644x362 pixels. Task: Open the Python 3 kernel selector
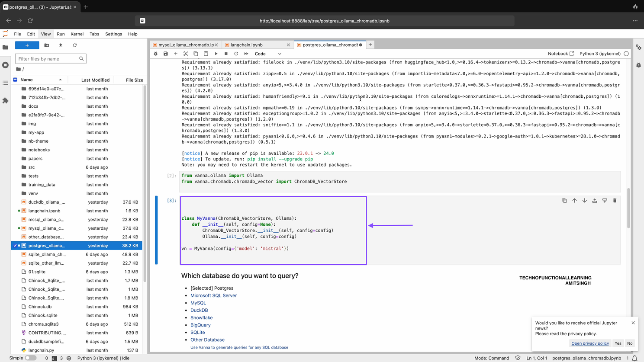[x=599, y=54]
